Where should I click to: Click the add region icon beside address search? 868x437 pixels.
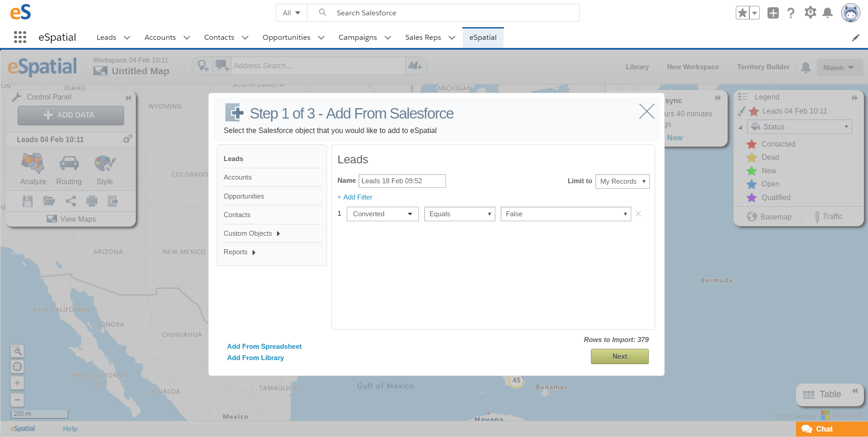(415, 66)
